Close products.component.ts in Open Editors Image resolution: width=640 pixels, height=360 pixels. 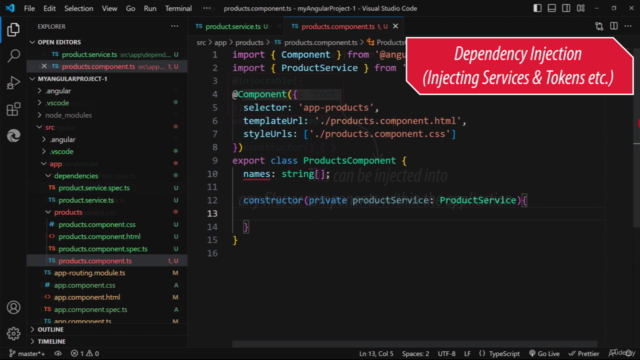(44, 66)
